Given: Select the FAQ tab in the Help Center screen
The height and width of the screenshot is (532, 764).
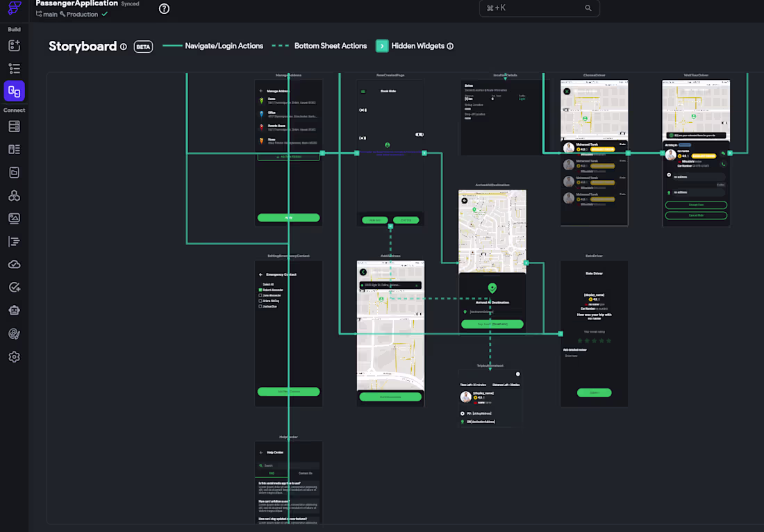Looking at the screenshot, I should click(x=272, y=473).
